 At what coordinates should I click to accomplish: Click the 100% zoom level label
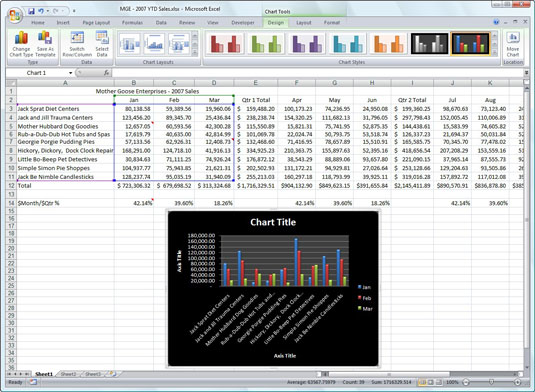(452, 382)
